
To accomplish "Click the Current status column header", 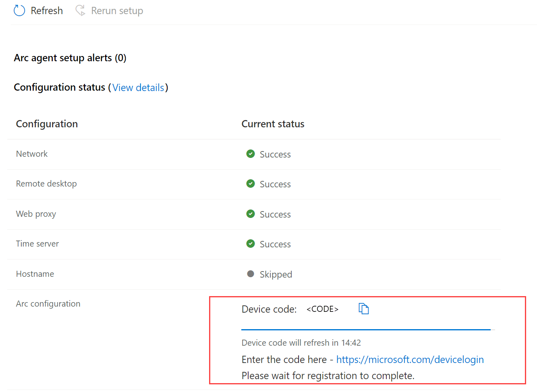I will (273, 124).
